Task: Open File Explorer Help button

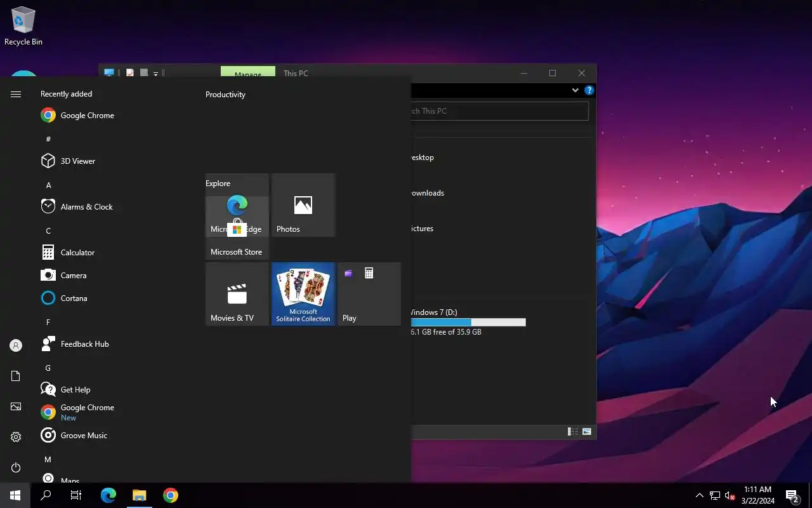Action: 589,90
